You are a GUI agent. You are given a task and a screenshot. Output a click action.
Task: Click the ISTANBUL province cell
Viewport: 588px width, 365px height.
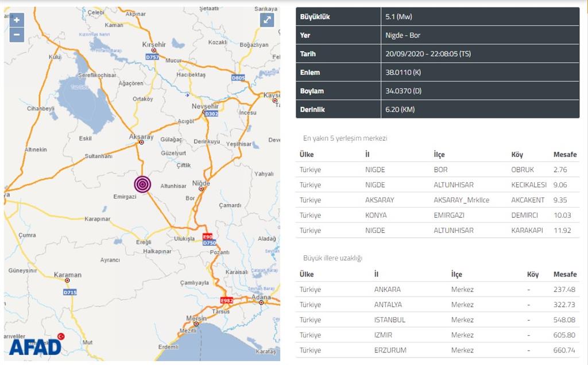coord(390,320)
